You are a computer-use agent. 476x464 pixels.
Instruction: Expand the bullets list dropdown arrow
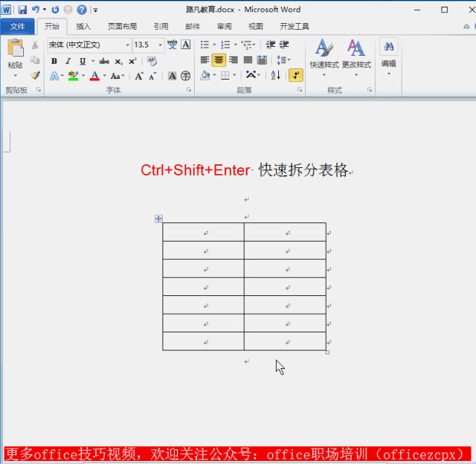[x=214, y=45]
